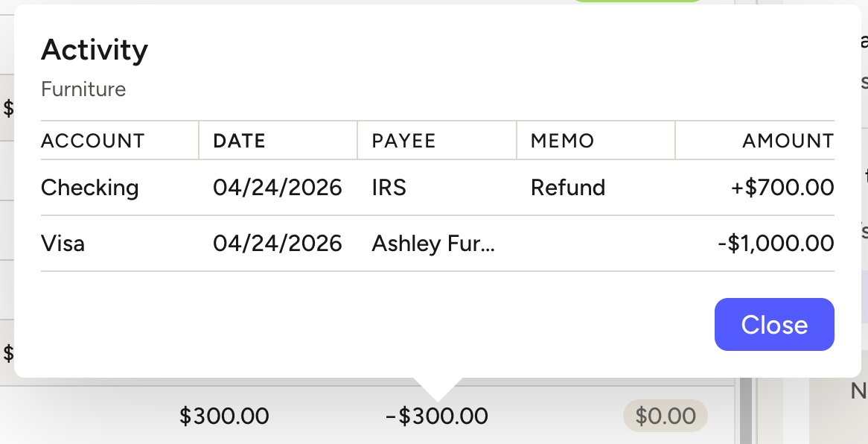Sort by the ACCOUNT column header
Viewport: 868px width, 444px height.
(93, 141)
